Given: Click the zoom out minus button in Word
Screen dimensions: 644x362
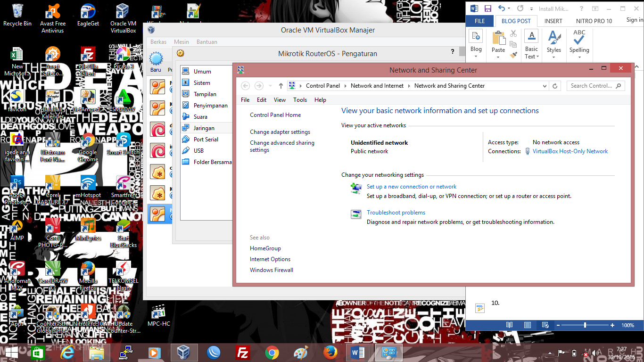Looking at the screenshot, I should 558,325.
